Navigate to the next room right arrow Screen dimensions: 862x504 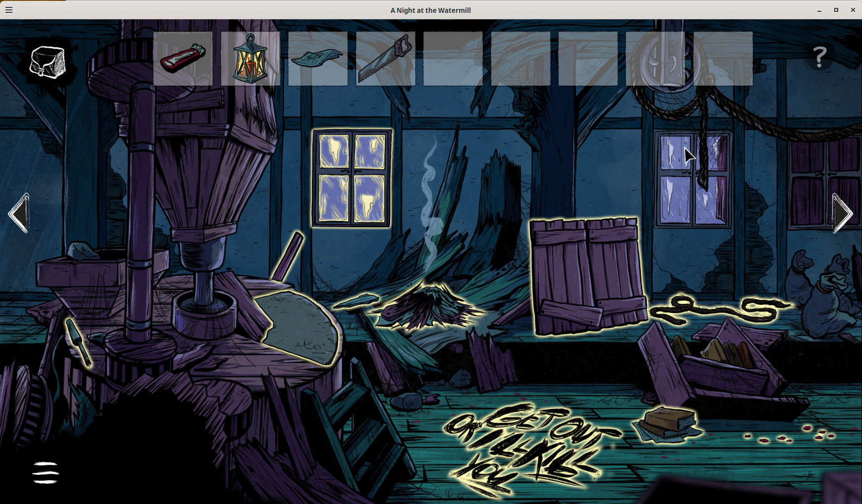(x=842, y=213)
